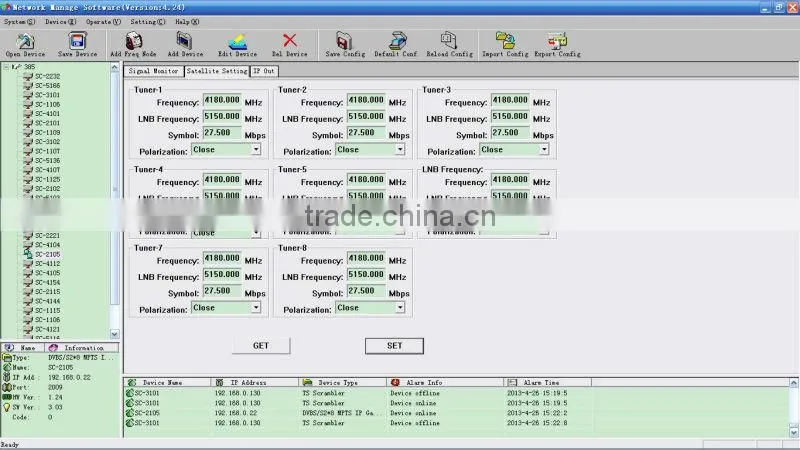The height and width of the screenshot is (450, 800).
Task: Click the Default Conf toolbar icon
Action: [x=397, y=41]
